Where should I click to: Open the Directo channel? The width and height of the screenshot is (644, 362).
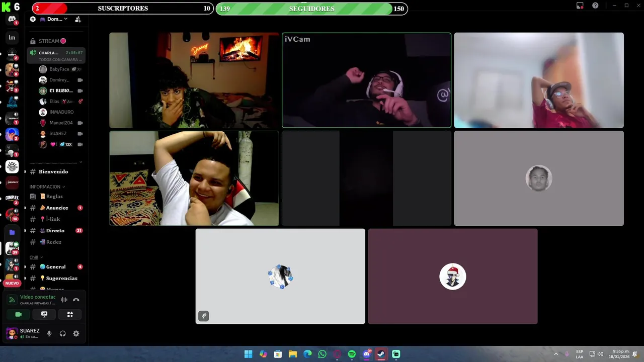[55, 230]
